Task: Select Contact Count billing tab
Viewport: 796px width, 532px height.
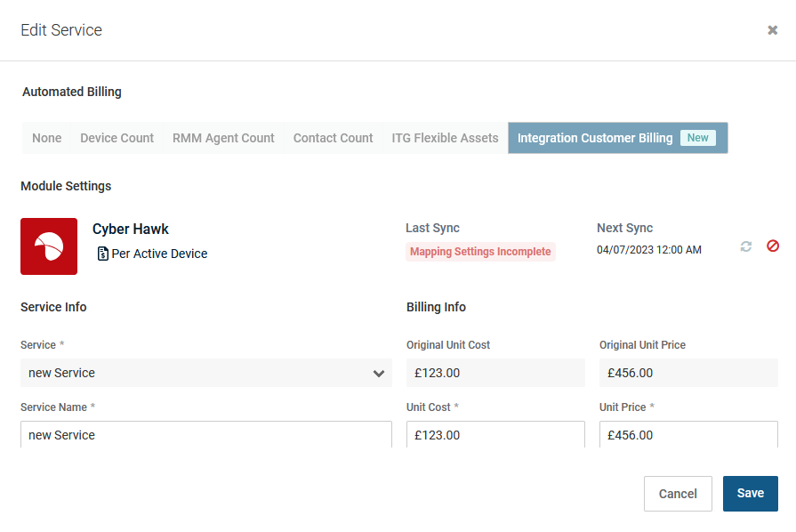Action: (333, 138)
